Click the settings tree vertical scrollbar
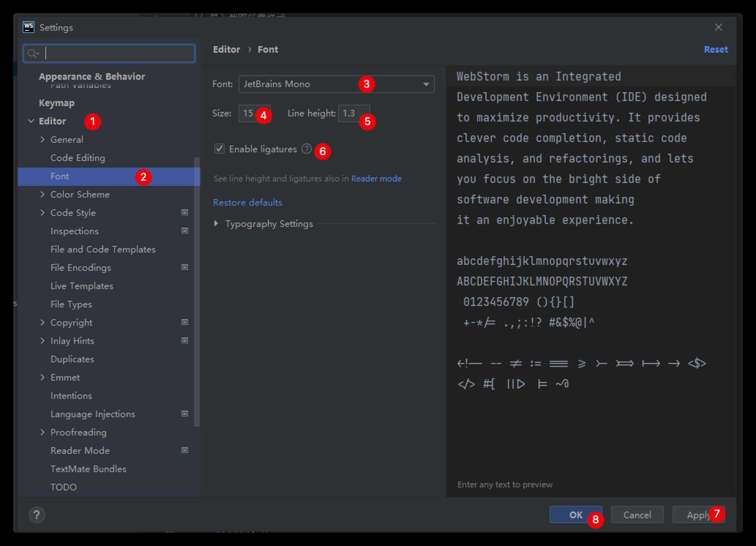Image resolution: width=756 pixels, height=546 pixels. [x=197, y=292]
